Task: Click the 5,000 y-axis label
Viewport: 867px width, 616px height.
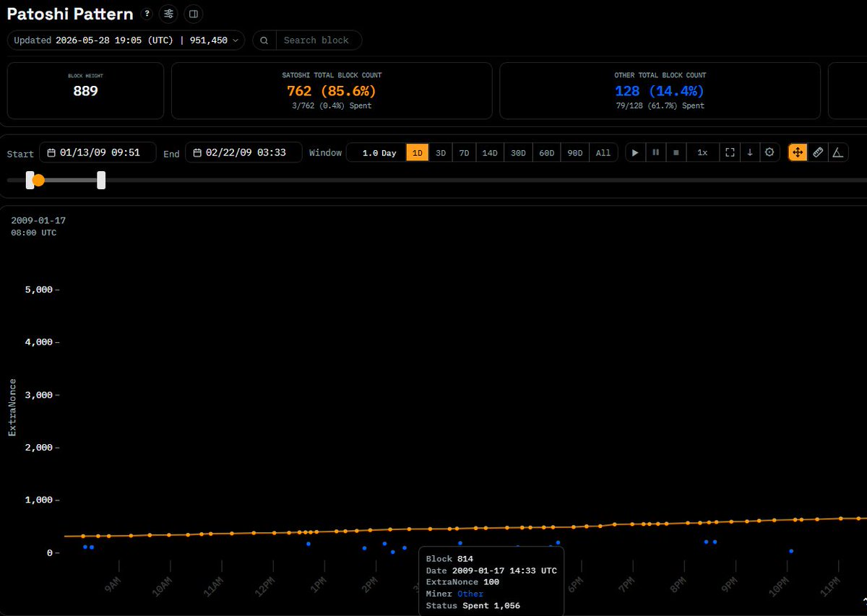Action: coord(38,290)
